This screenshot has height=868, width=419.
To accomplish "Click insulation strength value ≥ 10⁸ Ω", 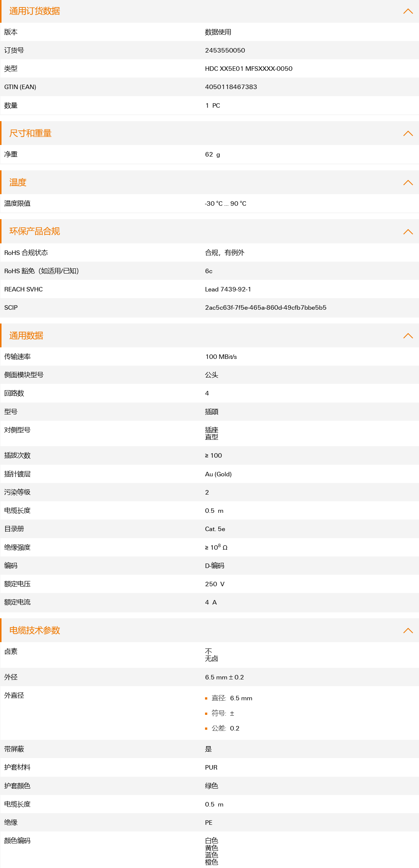I will (x=216, y=547).
